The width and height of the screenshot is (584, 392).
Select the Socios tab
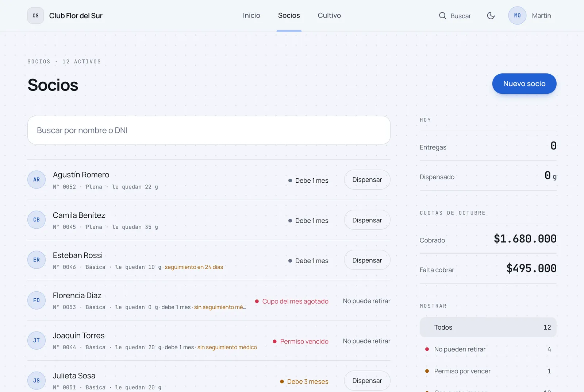289,16
